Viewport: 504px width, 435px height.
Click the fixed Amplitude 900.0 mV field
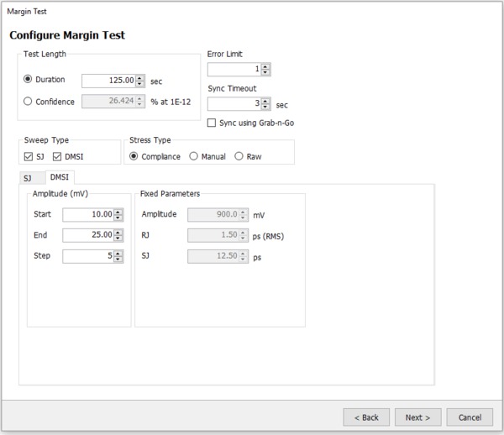pos(213,215)
